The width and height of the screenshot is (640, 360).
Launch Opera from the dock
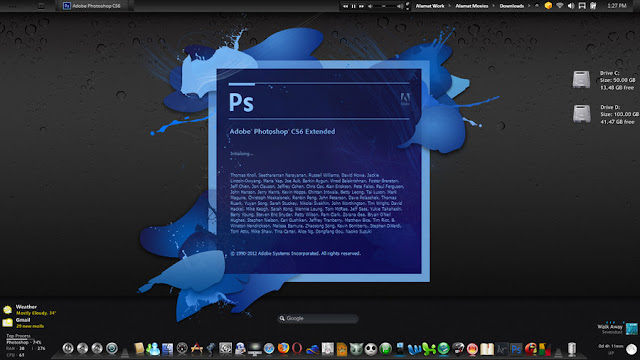(x=298, y=348)
